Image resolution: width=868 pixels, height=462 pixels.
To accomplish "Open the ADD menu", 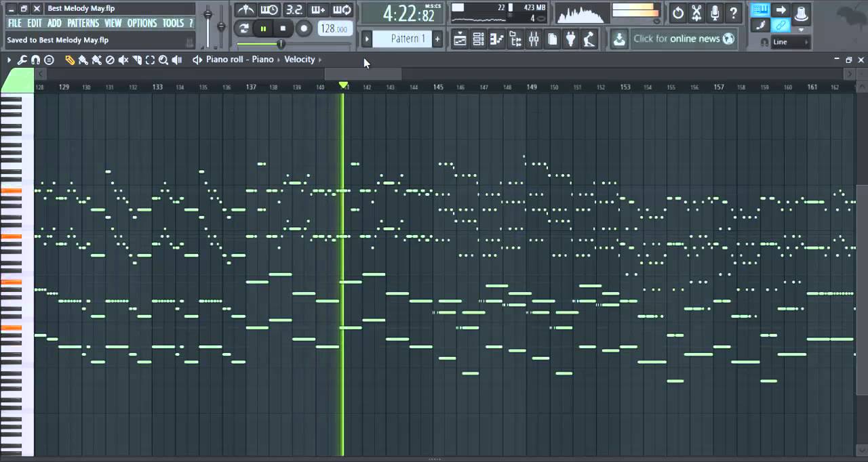I will click(55, 23).
